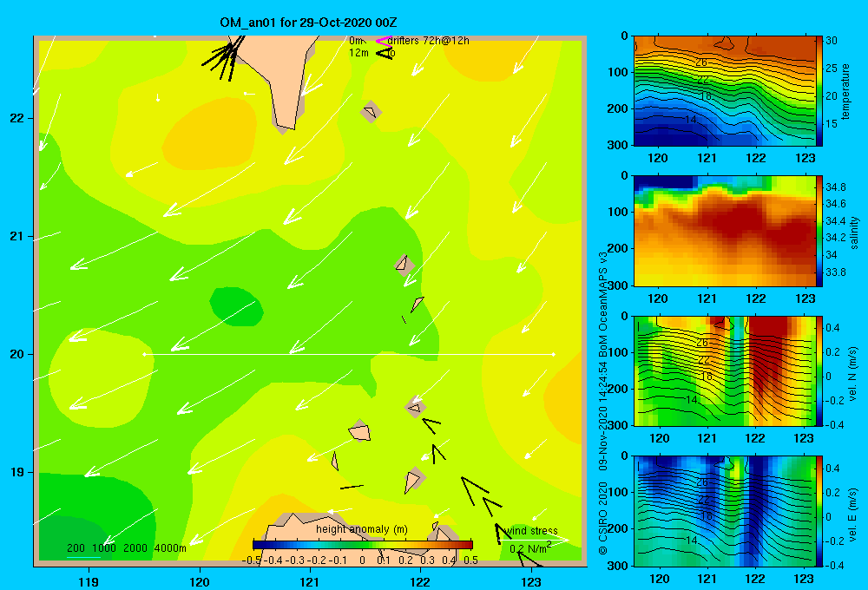Click the 'height anomaly (m)' label

[361, 529]
